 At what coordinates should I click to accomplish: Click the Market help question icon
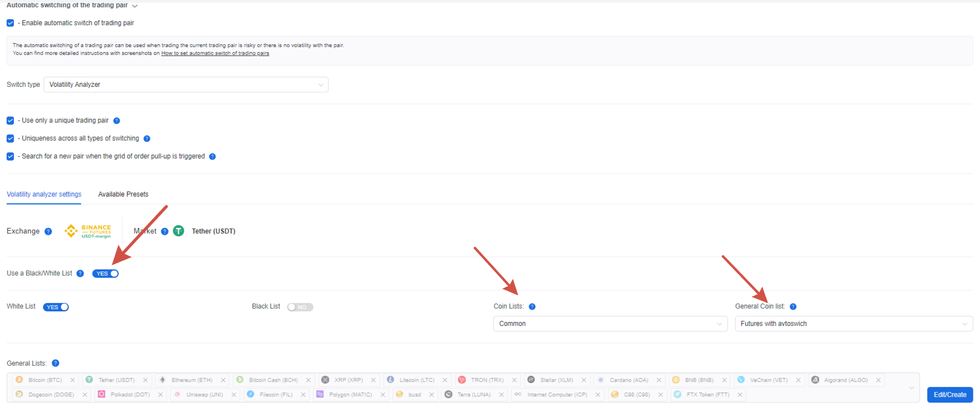(x=165, y=231)
